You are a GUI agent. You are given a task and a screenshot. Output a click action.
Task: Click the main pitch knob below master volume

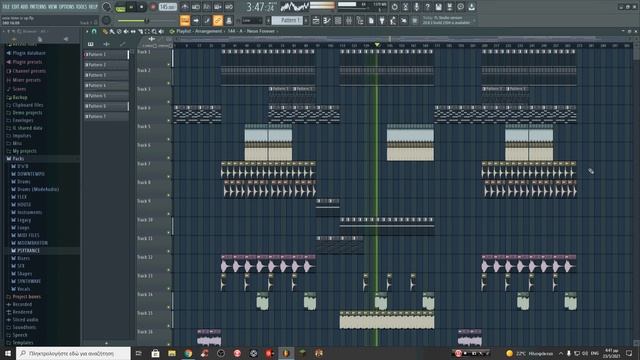tap(106, 20)
